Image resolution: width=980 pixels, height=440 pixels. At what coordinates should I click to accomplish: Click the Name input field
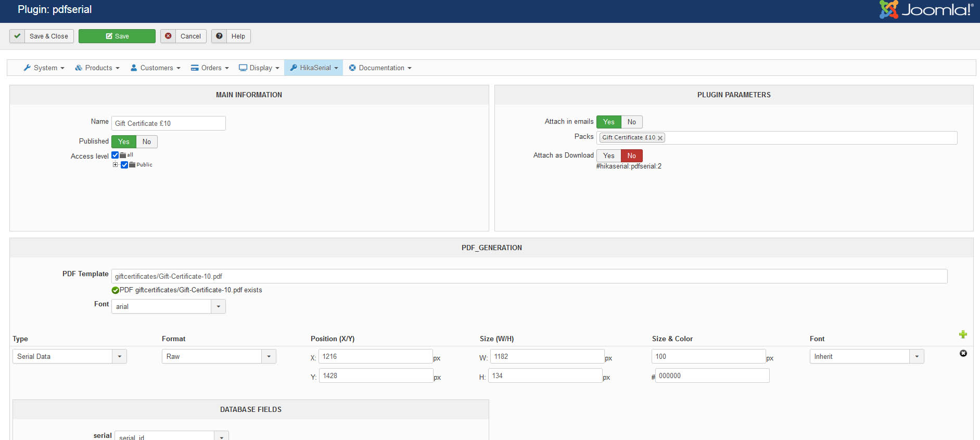[169, 123]
